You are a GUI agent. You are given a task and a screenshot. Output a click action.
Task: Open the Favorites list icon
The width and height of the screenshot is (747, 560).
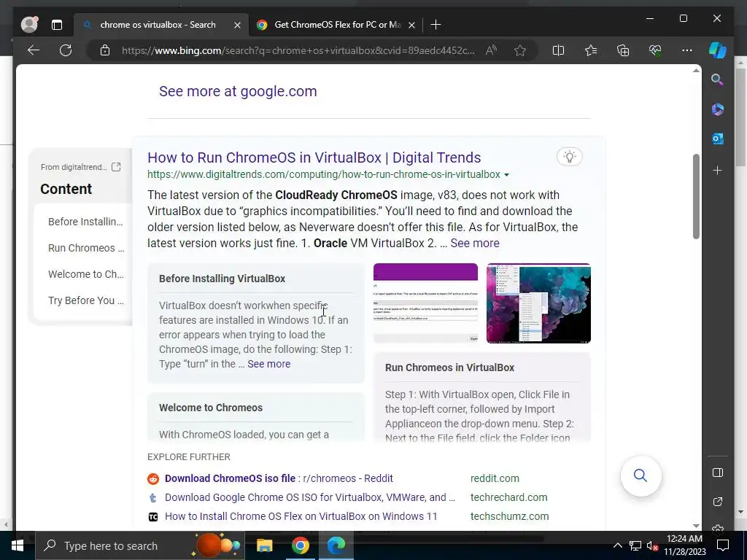pos(591,50)
